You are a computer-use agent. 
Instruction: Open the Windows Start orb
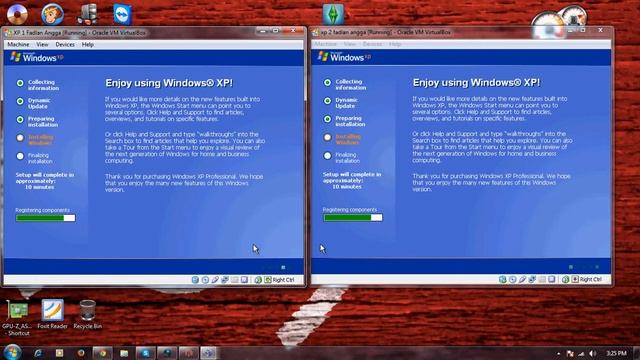(12, 352)
